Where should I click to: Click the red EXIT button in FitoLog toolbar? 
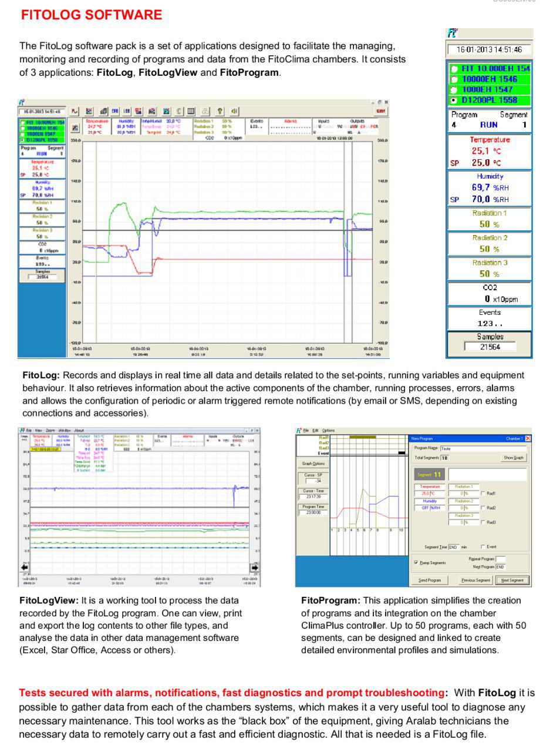(381, 110)
